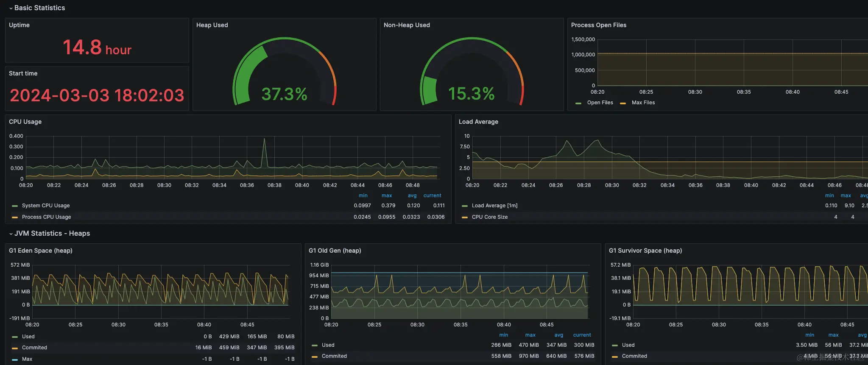
Task: Open the G1 Survivor Space (heap) title
Action: (x=645, y=251)
